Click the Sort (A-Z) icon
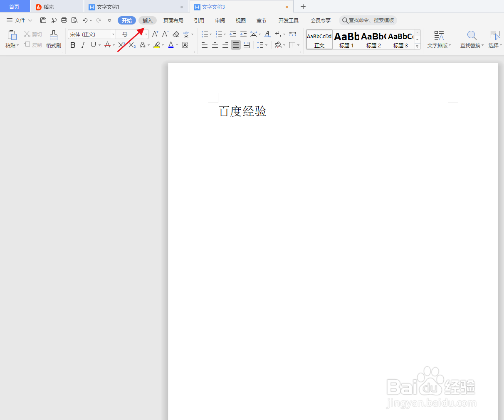This screenshot has width=504, height=420. 268,34
